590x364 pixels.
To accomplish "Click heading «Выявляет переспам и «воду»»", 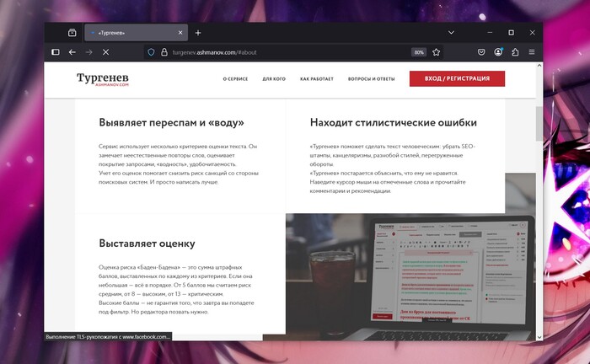I will point(172,122).
